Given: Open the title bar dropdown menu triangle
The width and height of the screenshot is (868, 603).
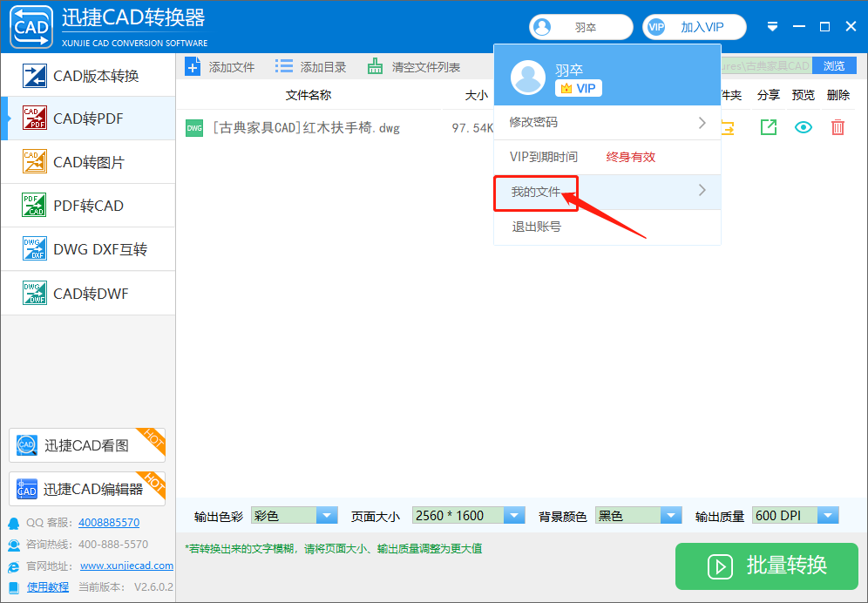Looking at the screenshot, I should (x=772, y=27).
